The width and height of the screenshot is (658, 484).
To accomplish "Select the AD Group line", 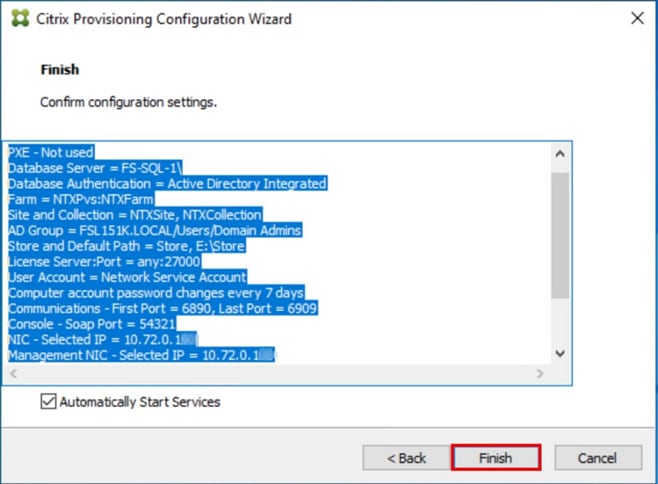I will 155,230.
